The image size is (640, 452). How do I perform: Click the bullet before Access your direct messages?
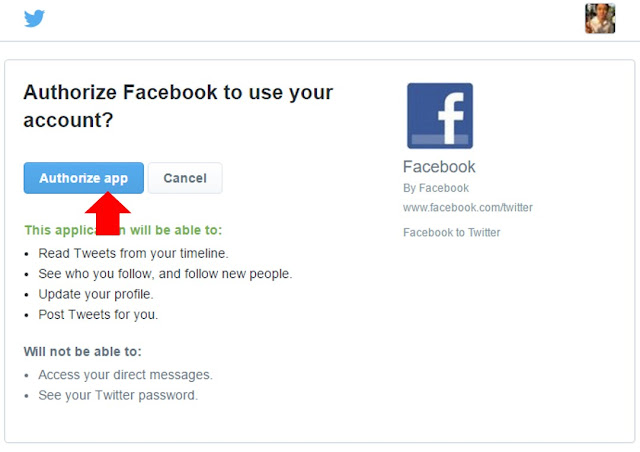click(x=27, y=375)
